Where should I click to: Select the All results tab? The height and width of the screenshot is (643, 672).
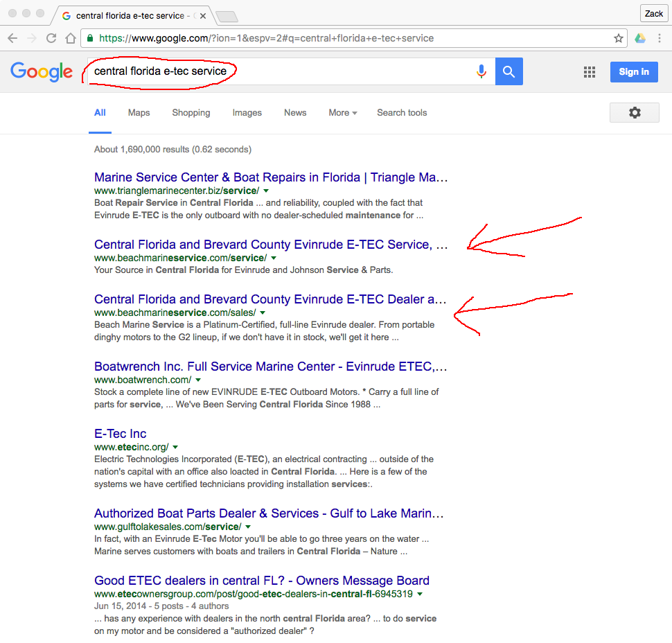pos(100,113)
